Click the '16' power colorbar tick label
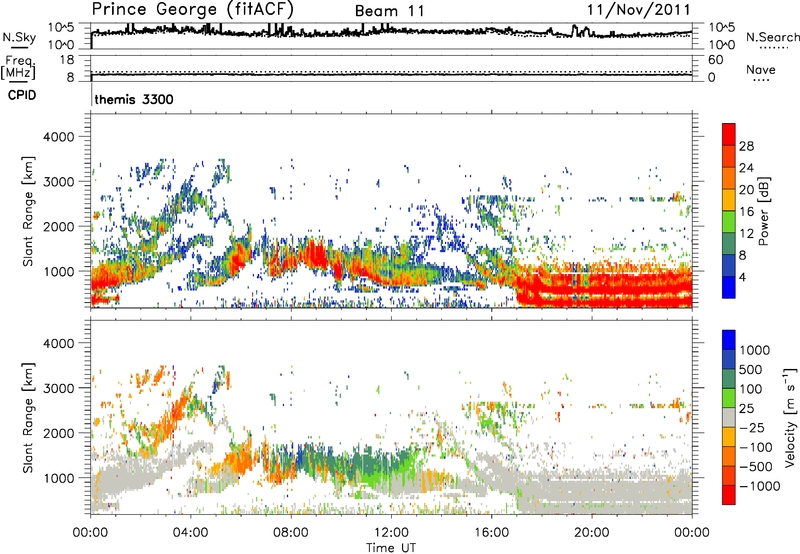 746,212
